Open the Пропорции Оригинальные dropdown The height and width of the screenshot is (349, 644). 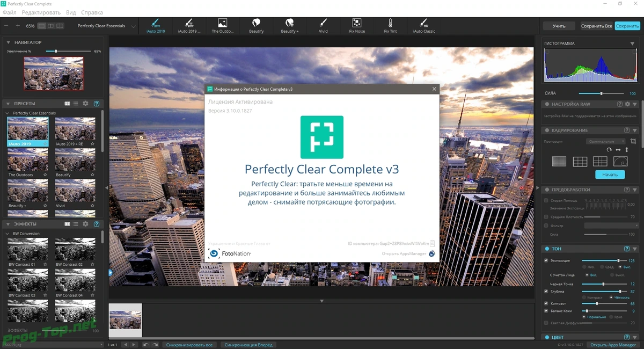pos(605,141)
